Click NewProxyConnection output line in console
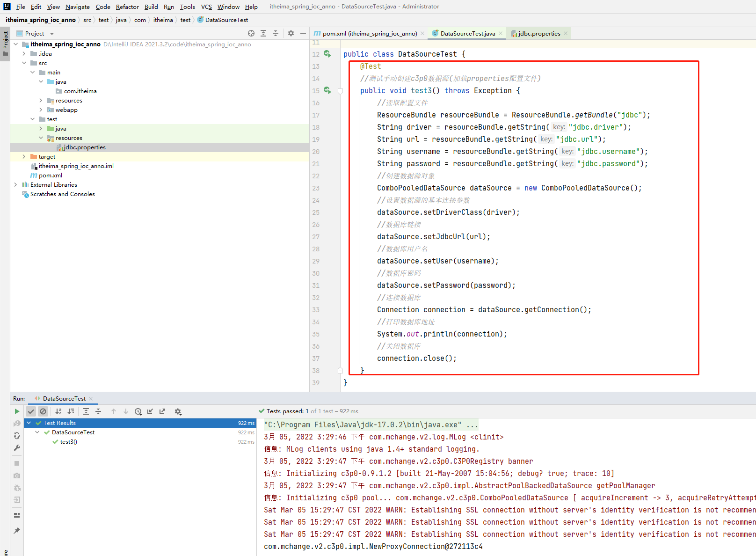This screenshot has width=756, height=556. coord(373,546)
